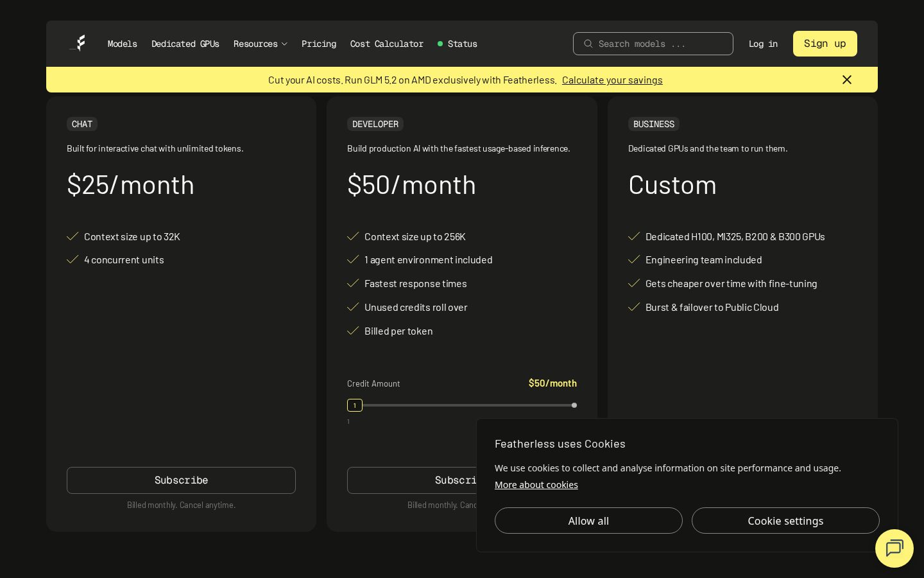The height and width of the screenshot is (578, 924).
Task: Click the BUSINESS plan badge
Action: point(654,124)
